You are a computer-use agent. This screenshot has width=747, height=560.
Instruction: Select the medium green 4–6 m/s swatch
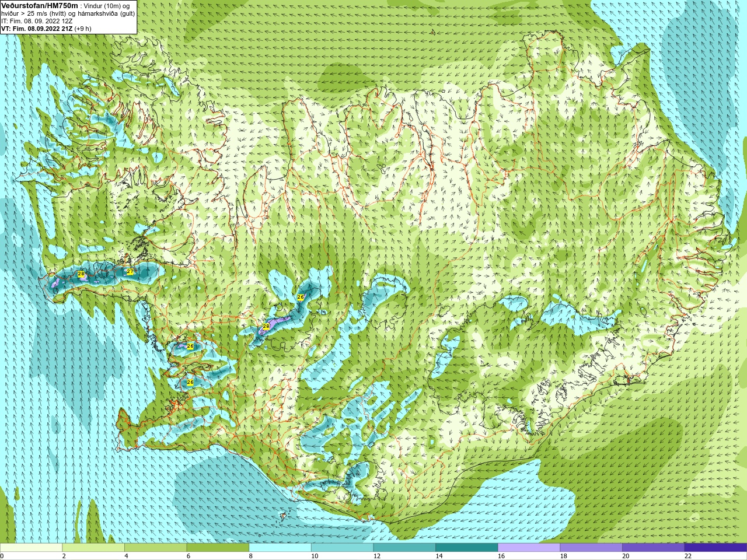tap(155, 548)
